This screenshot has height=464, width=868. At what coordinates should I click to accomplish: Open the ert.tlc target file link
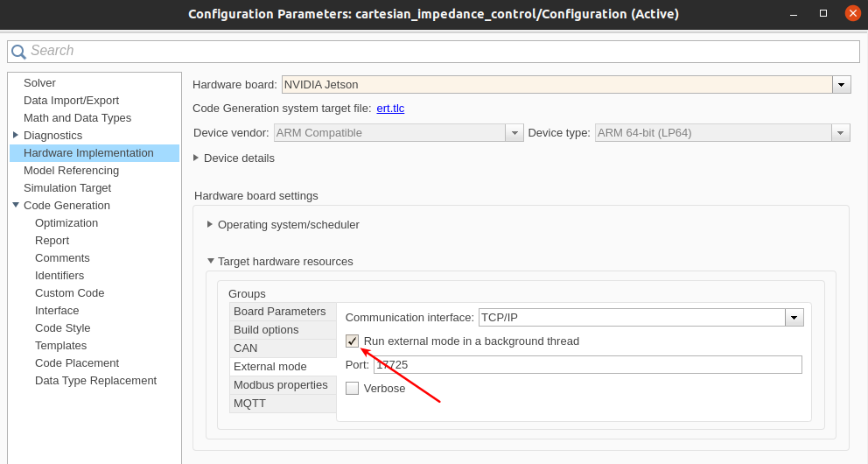point(390,109)
